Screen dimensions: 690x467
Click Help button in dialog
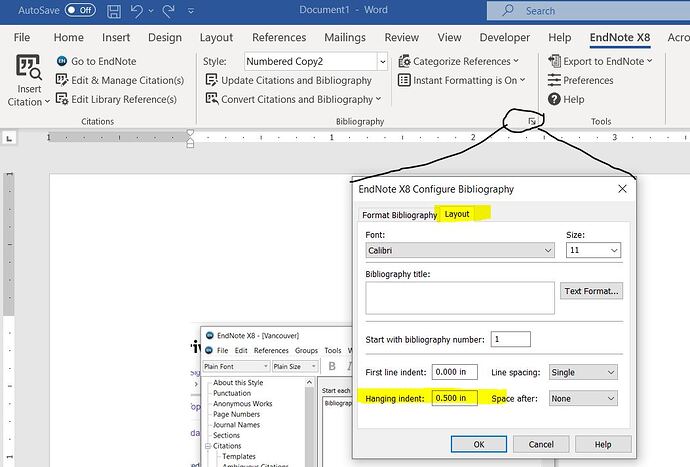click(x=603, y=444)
